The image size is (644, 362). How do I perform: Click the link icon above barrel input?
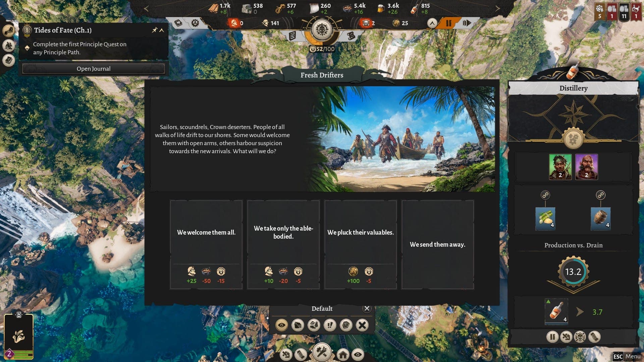click(x=601, y=195)
